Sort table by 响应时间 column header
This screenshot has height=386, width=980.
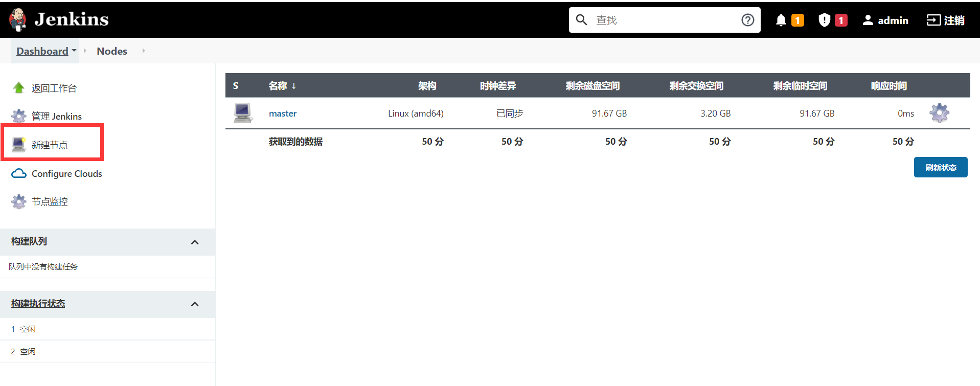[889, 86]
